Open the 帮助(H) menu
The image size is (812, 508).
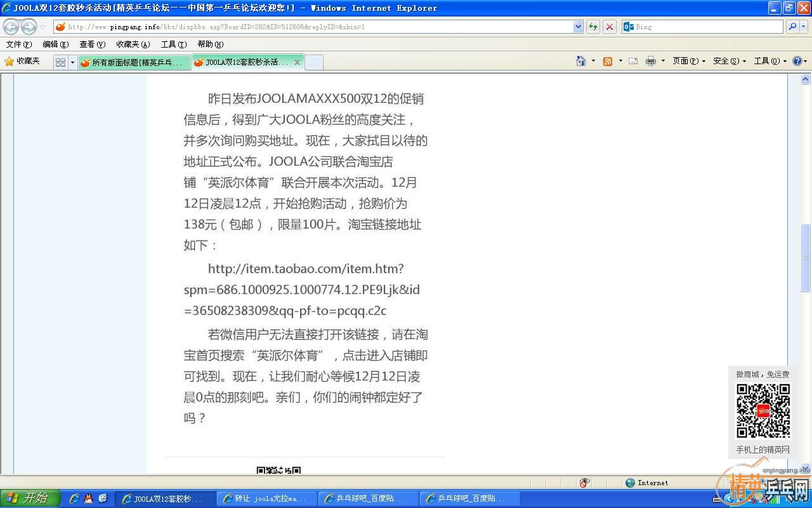pyautogui.click(x=210, y=44)
